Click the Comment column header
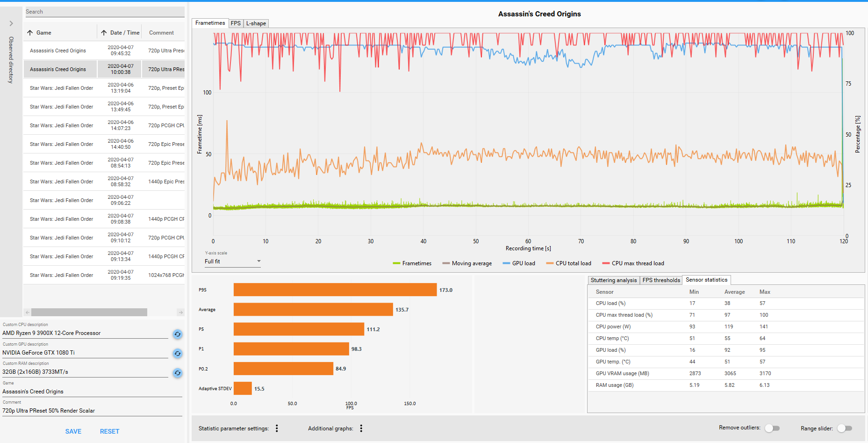 coord(161,33)
